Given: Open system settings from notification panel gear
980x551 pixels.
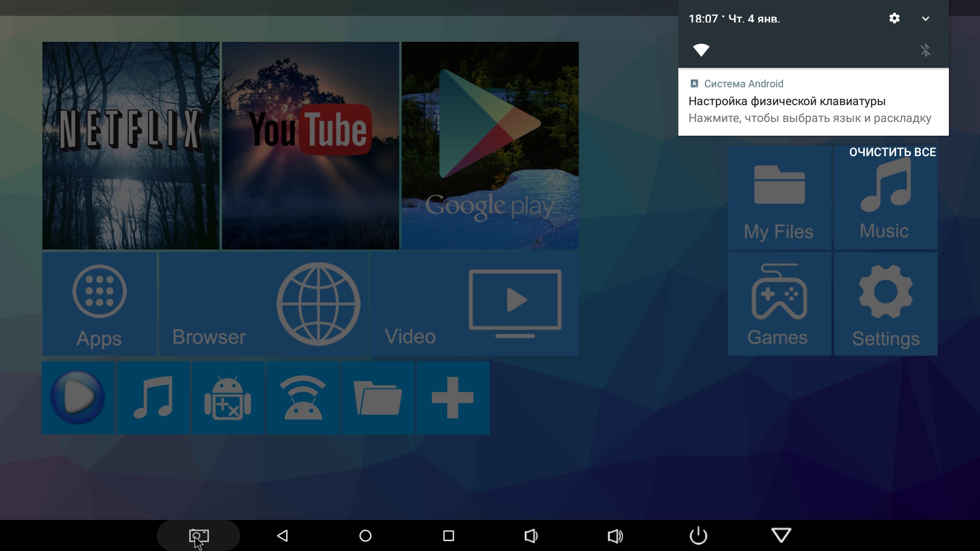Looking at the screenshot, I should tap(894, 18).
